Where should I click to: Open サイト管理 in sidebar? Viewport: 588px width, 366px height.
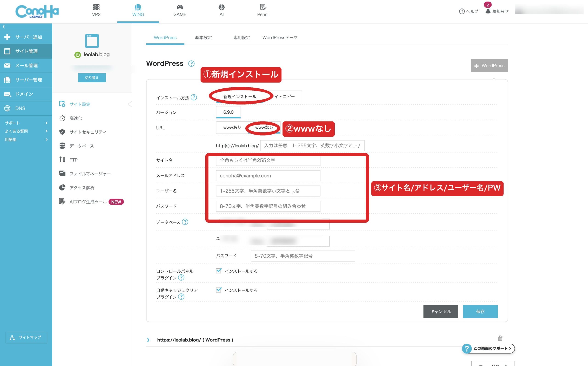tap(26, 51)
